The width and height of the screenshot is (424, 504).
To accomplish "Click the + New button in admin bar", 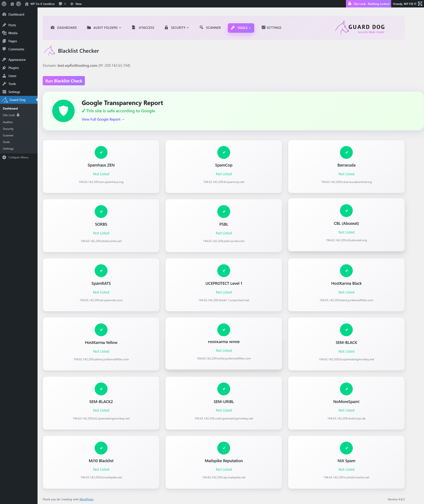I will click(76, 4).
